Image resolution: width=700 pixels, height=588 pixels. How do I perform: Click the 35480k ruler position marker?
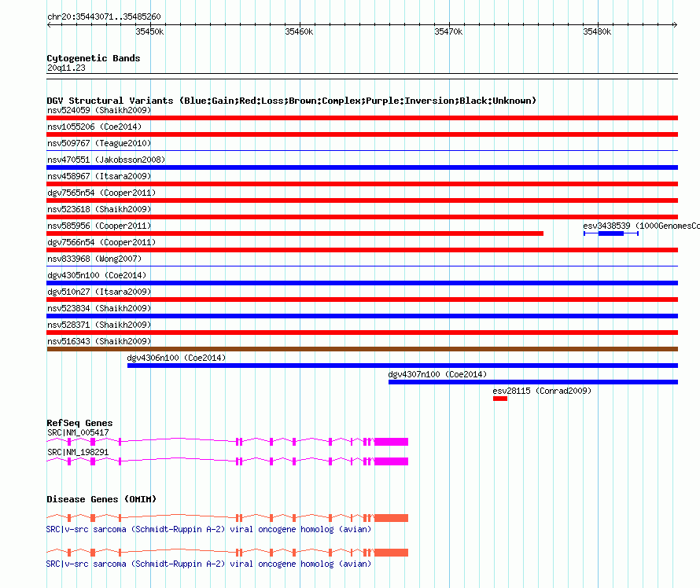[x=597, y=31]
